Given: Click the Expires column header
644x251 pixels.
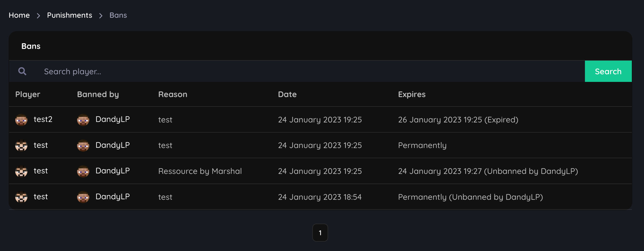Looking at the screenshot, I should pyautogui.click(x=412, y=94).
